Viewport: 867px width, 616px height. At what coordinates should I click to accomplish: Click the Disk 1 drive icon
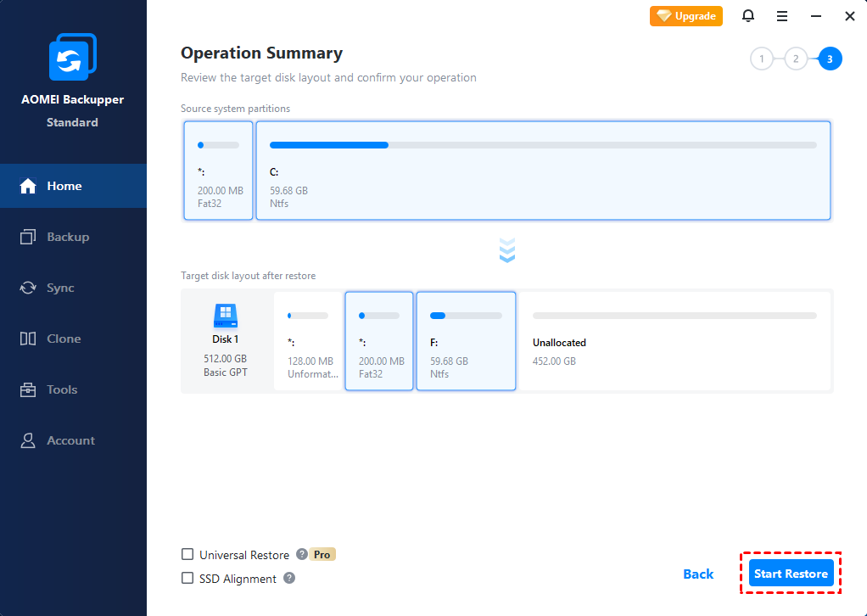point(226,316)
